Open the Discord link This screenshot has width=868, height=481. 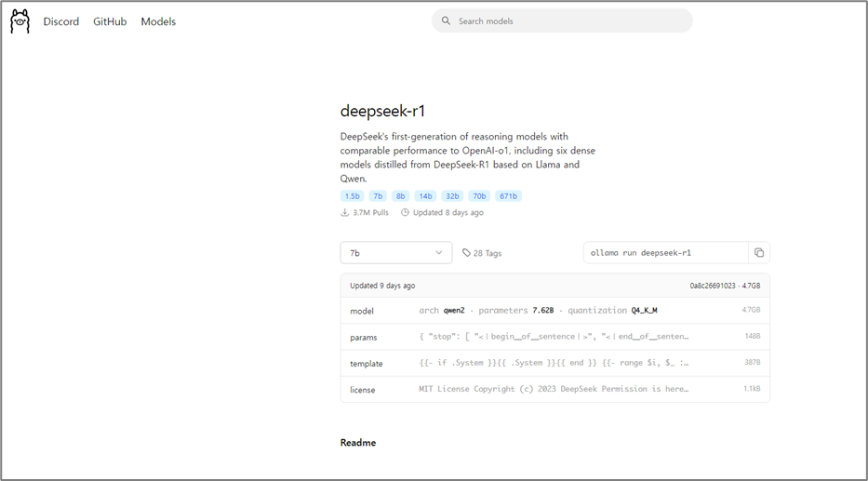coord(60,21)
